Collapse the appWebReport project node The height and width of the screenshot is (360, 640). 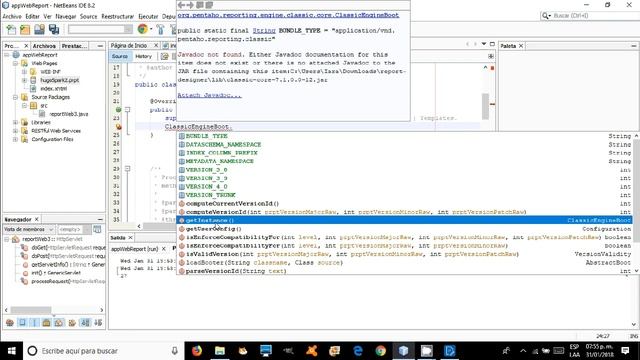point(7,55)
